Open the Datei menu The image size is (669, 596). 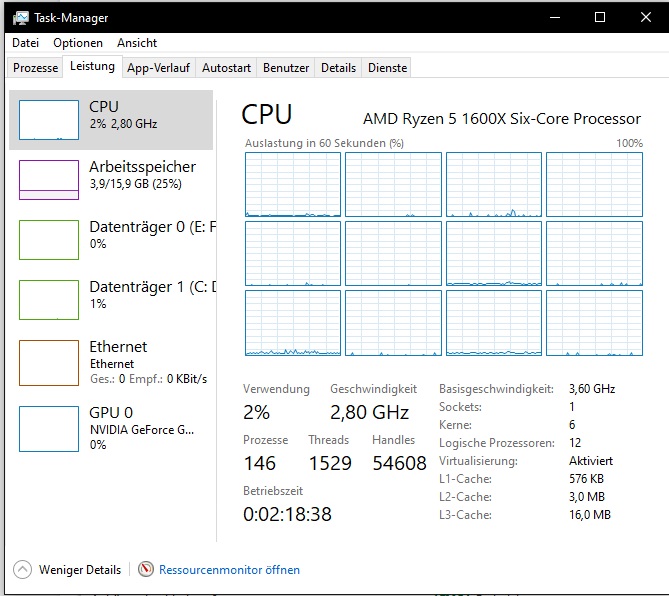[x=25, y=43]
